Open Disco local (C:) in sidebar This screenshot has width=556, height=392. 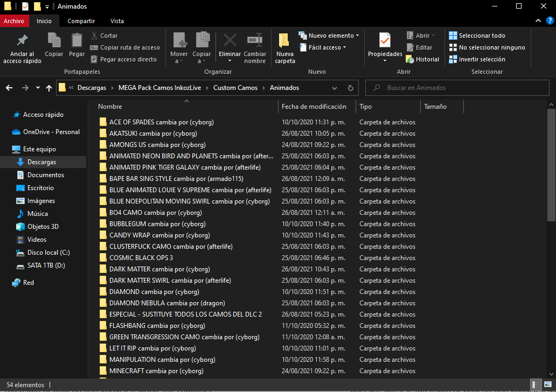click(43, 253)
